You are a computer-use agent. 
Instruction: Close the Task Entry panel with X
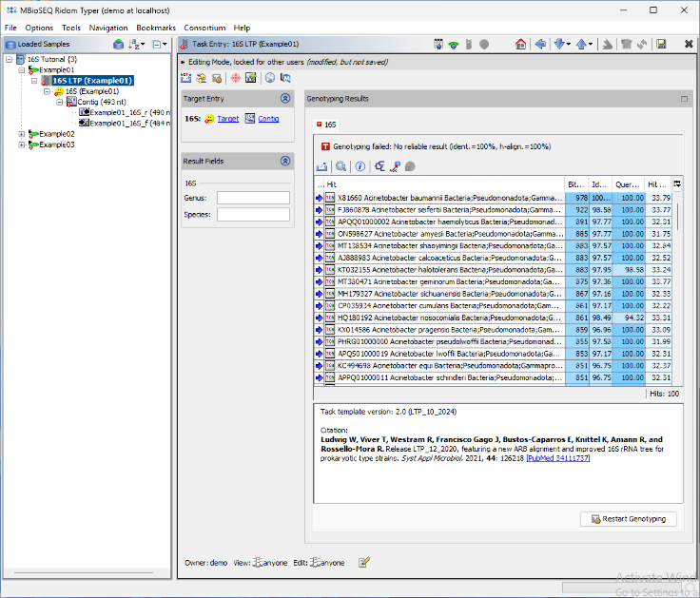coord(689,44)
